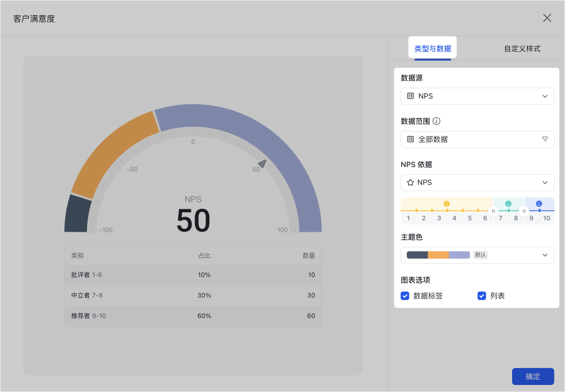Click slider handle between 8 and 9
Screen dimensions: 565x392
pyautogui.click(x=524, y=211)
